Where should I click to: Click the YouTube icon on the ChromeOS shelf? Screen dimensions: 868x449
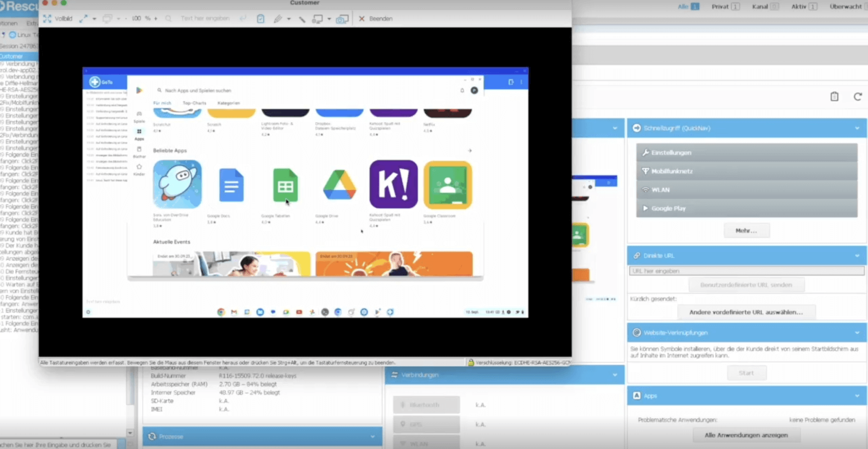[299, 312]
